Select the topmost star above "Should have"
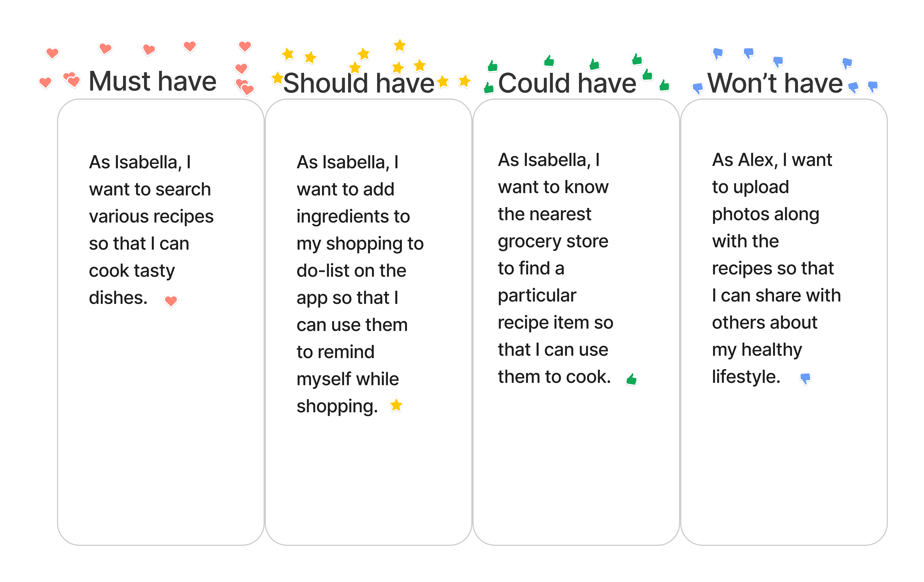 [x=400, y=45]
